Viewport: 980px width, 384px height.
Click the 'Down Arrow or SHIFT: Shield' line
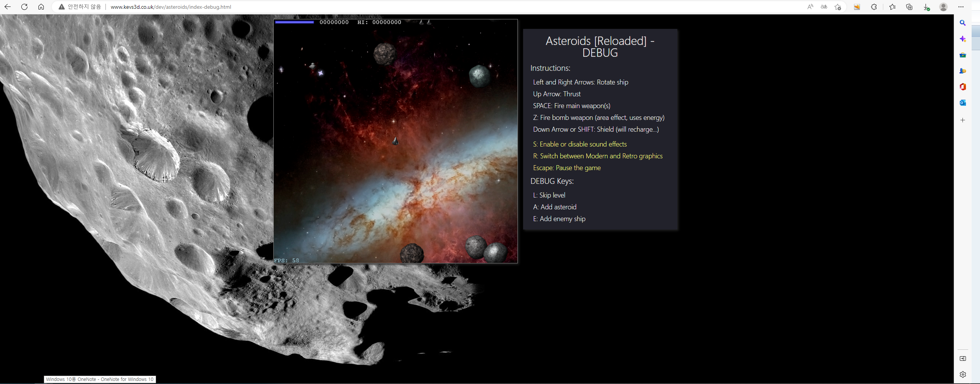[x=596, y=129]
